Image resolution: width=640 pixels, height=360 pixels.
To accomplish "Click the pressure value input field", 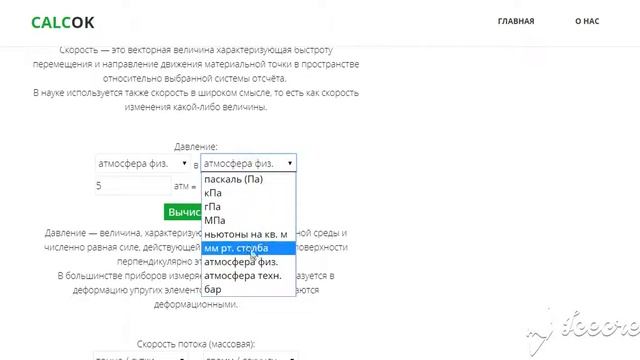I will pyautogui.click(x=133, y=186).
